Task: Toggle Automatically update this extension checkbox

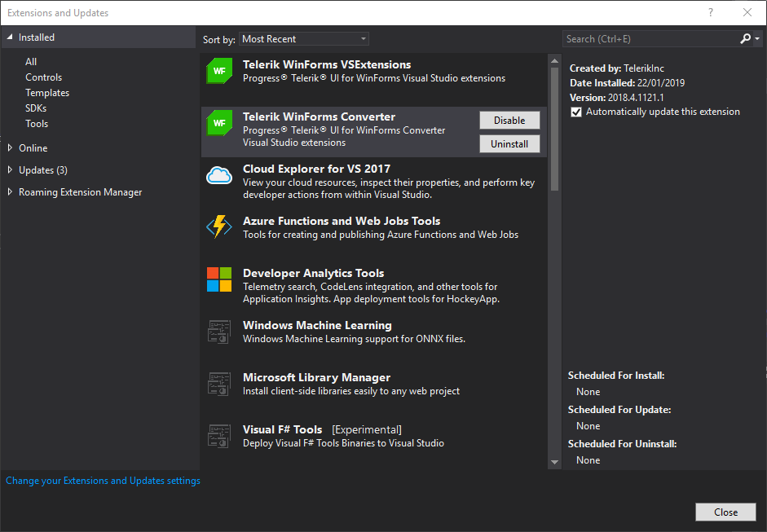Action: (x=576, y=112)
